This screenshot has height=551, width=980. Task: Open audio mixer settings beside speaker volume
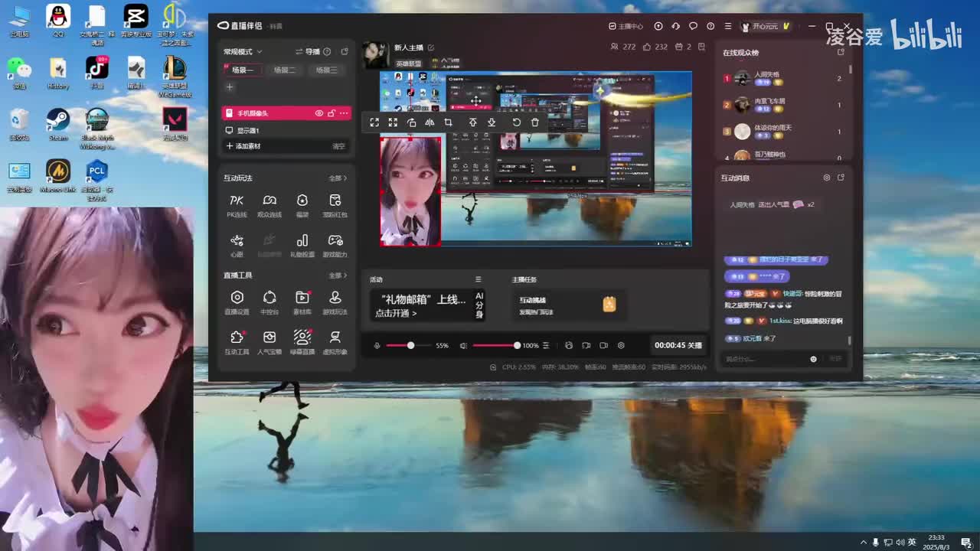tap(546, 346)
